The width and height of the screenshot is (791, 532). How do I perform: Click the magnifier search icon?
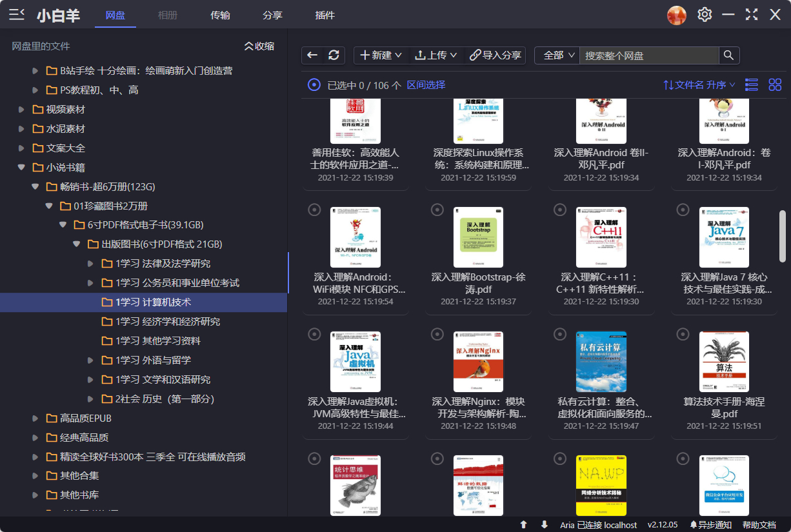(x=728, y=55)
